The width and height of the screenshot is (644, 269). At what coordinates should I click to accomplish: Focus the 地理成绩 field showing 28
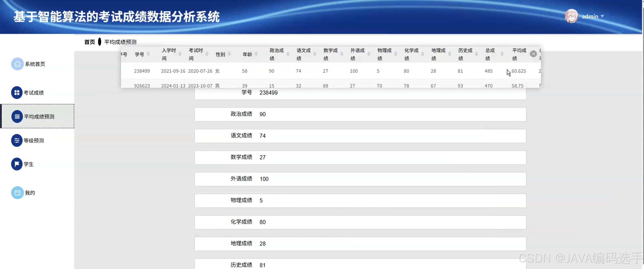(360, 244)
